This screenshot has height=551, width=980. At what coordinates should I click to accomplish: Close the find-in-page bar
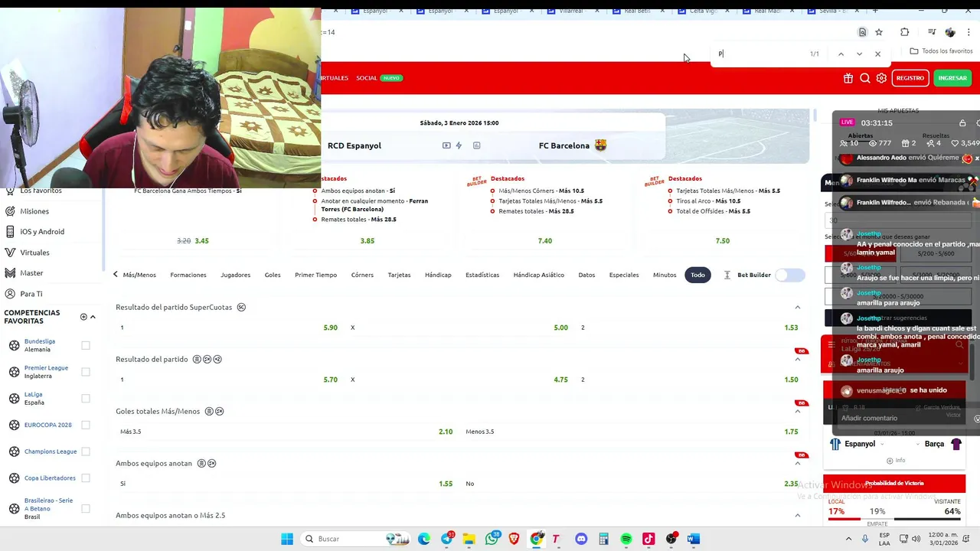[877, 54]
